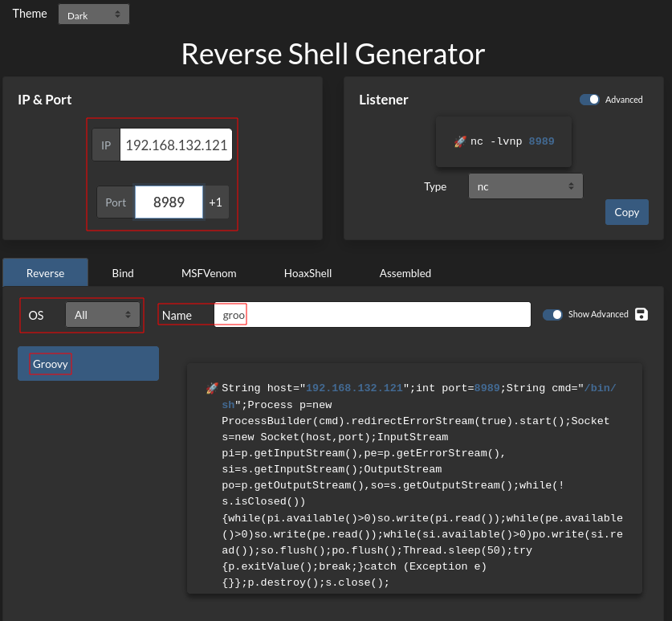Click the Port label beside 8989
The width and height of the screenshot is (672, 621).
(x=116, y=202)
